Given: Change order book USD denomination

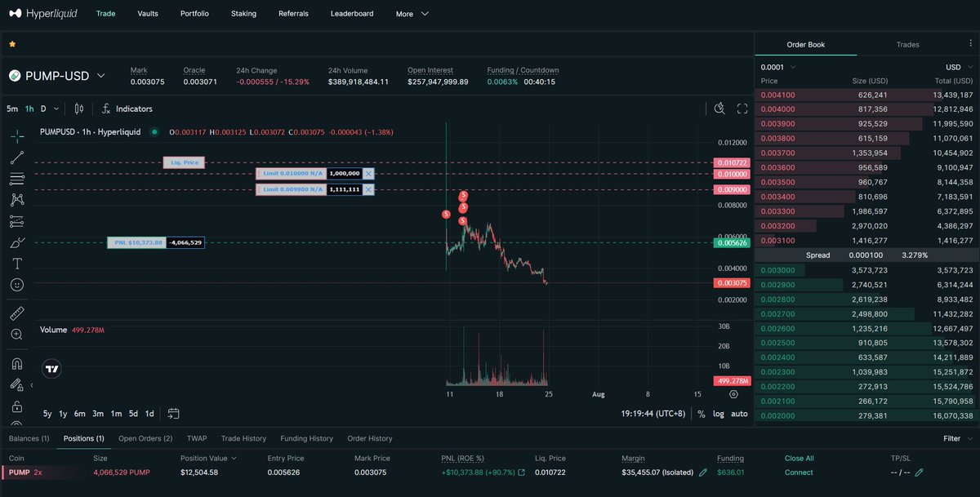Looking at the screenshot, I should pyautogui.click(x=959, y=67).
